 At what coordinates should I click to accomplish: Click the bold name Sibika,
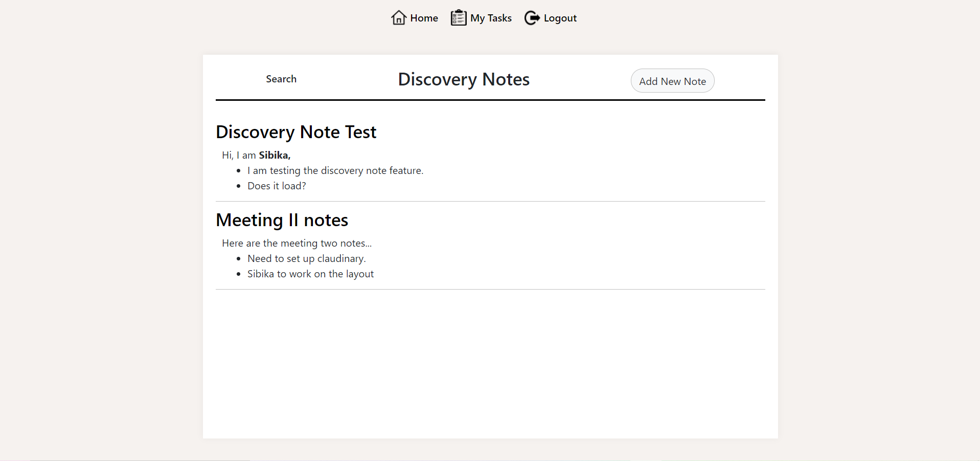275,155
